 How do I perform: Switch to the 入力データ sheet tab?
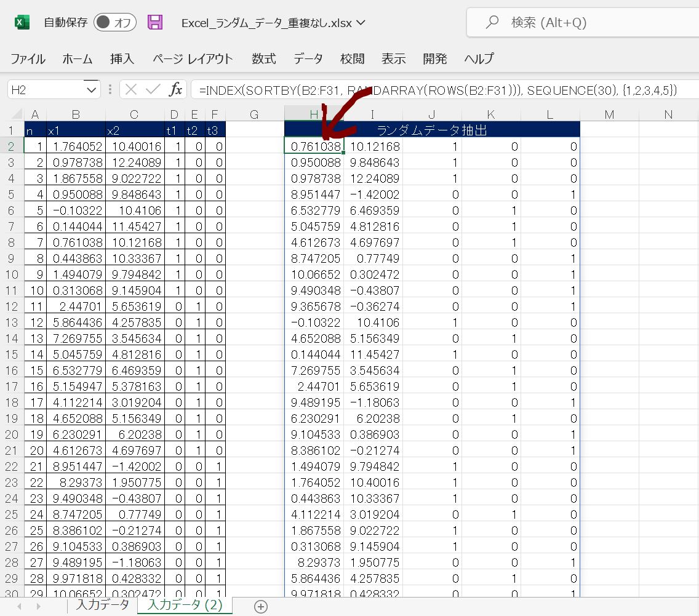[x=103, y=605]
